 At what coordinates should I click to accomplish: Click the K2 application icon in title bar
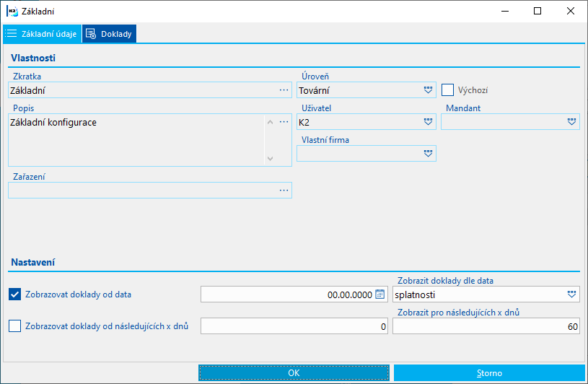pos(12,12)
